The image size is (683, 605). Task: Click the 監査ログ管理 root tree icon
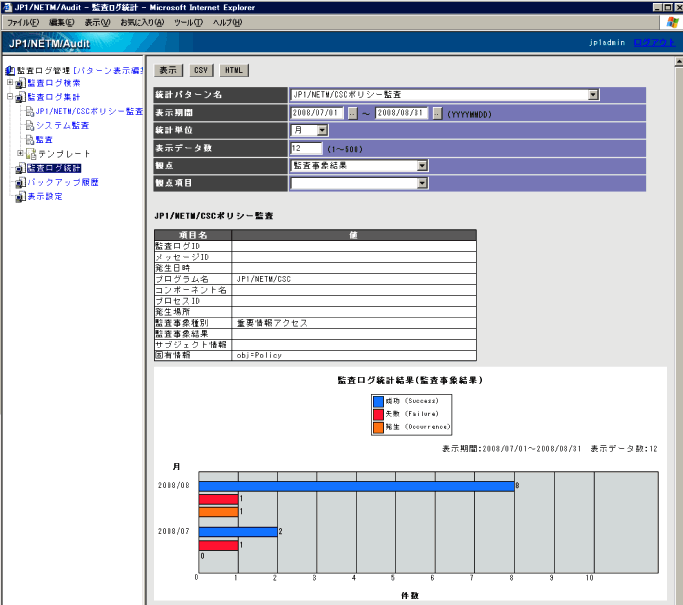10,71
